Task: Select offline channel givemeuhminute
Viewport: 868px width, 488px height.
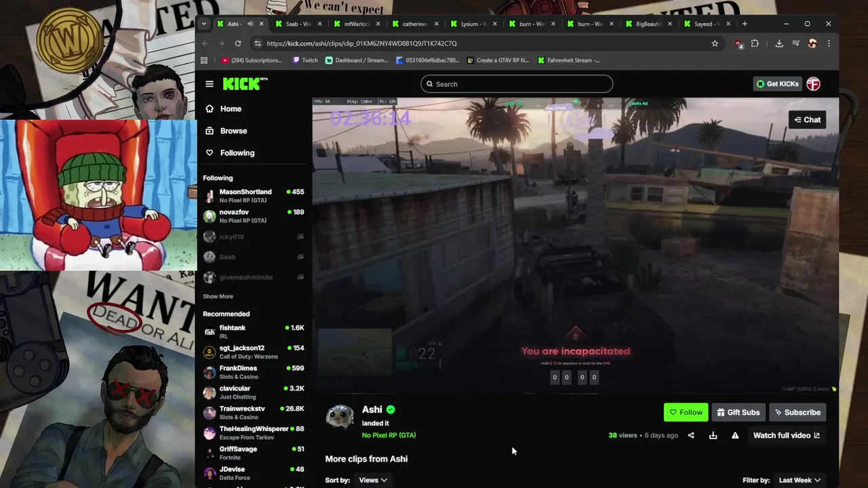Action: [x=254, y=277]
